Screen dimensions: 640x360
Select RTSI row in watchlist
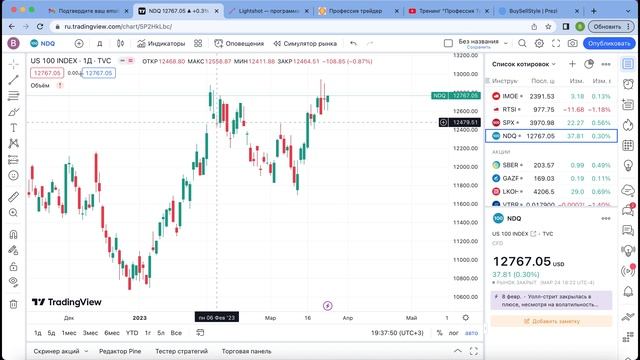[x=551, y=109]
